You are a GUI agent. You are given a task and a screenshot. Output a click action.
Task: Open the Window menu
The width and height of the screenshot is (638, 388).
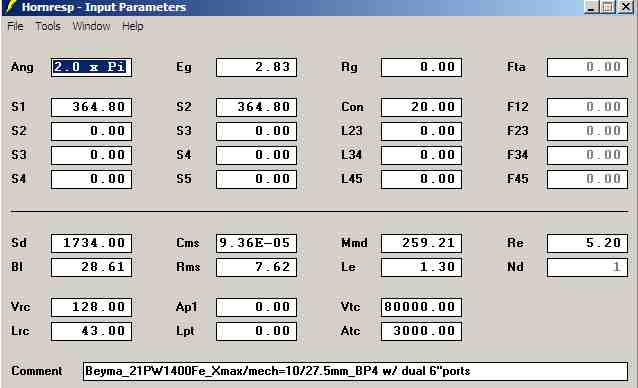(91, 26)
